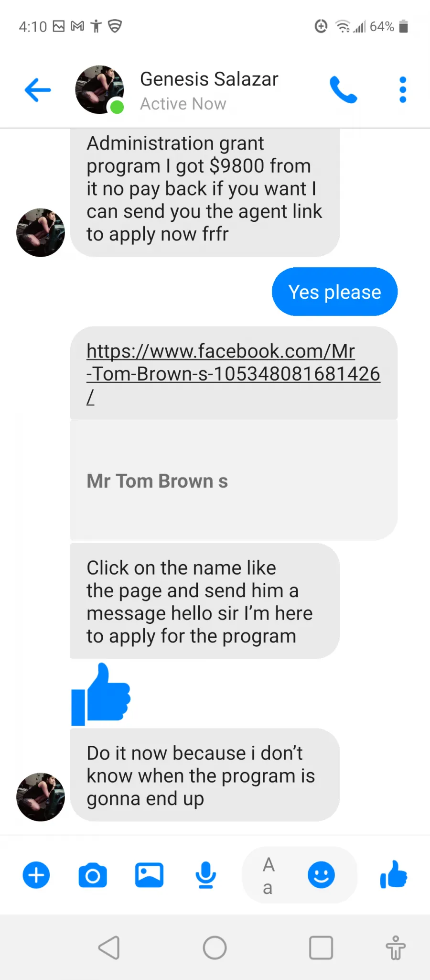View Genesis Salazar's header profile picture
Screen dimensions: 430x980
pyautogui.click(x=99, y=90)
